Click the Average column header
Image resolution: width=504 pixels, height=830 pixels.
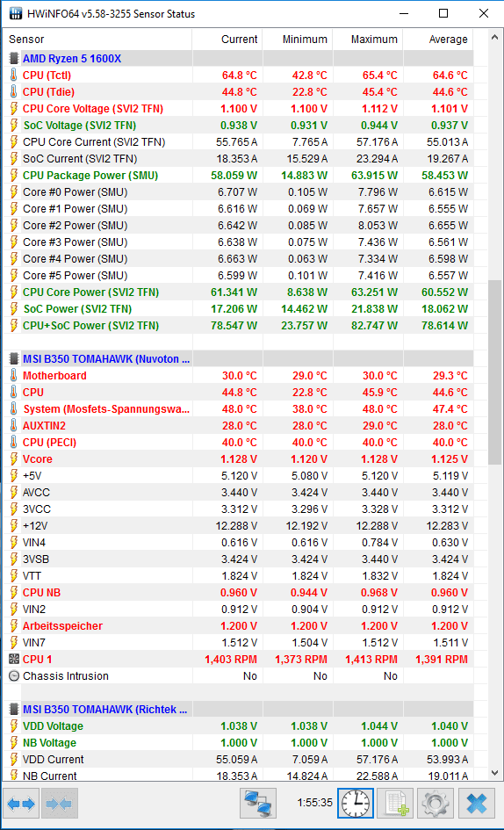click(x=438, y=40)
